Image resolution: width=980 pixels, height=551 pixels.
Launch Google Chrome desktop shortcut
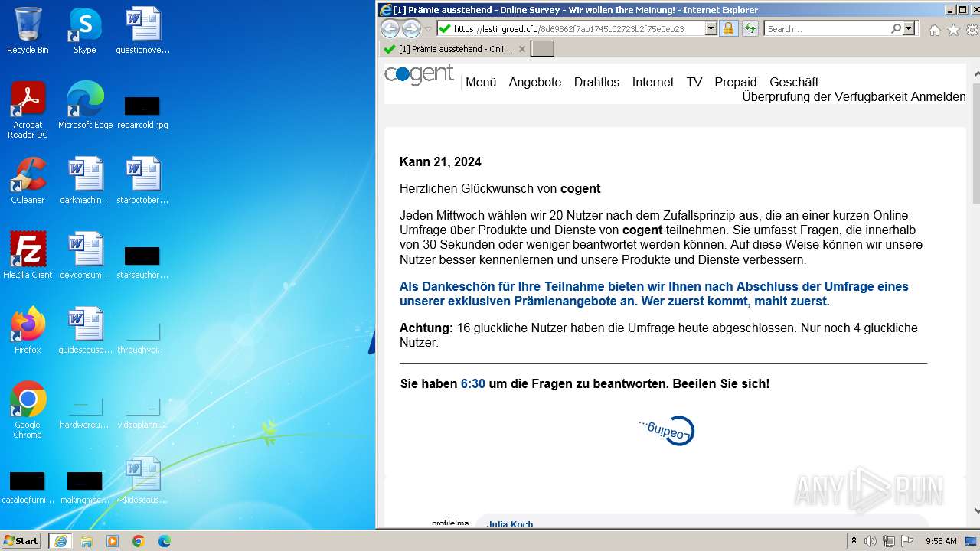click(x=28, y=410)
